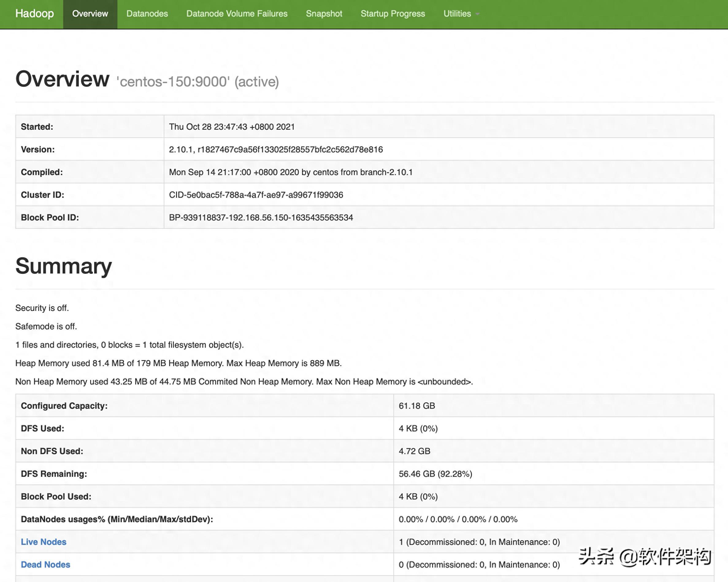Viewport: 728px width, 582px height.
Task: Select the Block Pool ID value
Action: (x=261, y=217)
